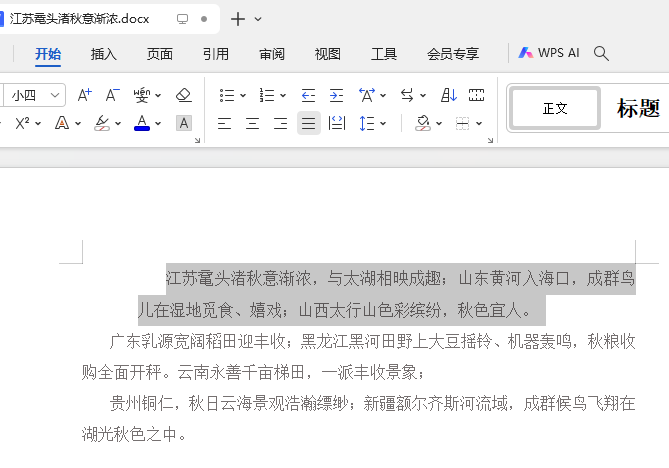Open the 引用 tab
The image size is (669, 468).
(x=215, y=54)
